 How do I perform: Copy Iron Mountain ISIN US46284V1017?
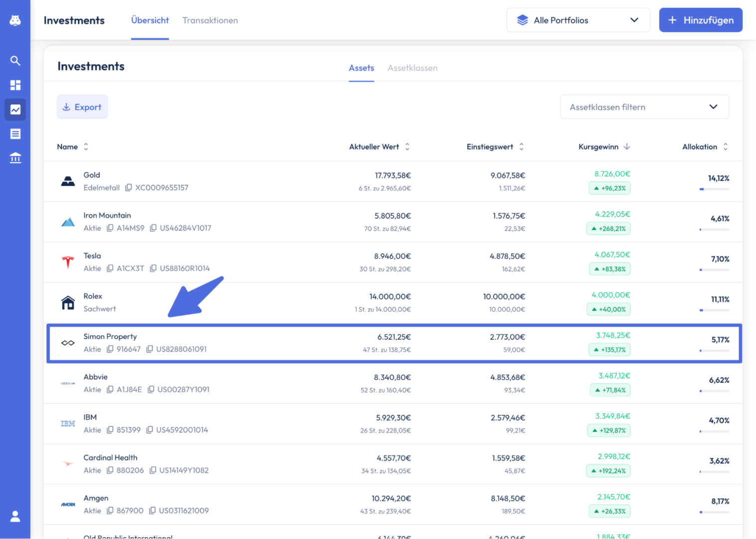click(x=153, y=228)
